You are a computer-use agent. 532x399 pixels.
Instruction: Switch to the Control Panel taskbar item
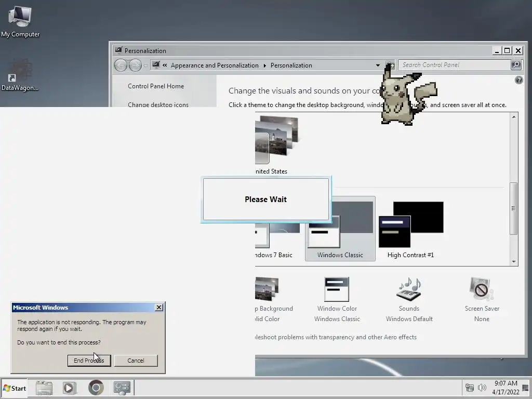tap(122, 388)
